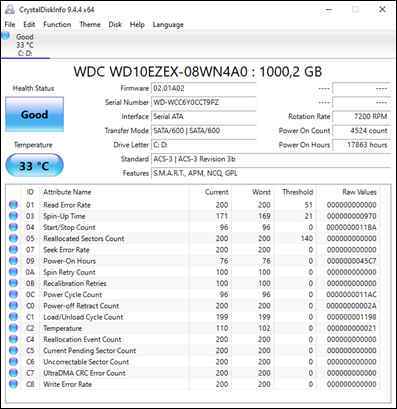Screen dimensions: 397x409
Task: Select the UltraDMA CRC Error Count status orb
Action: point(13,373)
